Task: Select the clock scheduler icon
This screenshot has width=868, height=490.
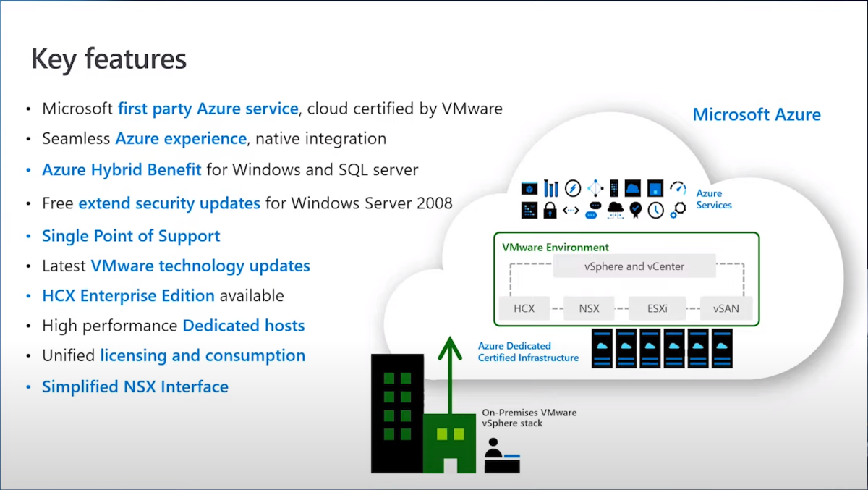Action: 657,211
